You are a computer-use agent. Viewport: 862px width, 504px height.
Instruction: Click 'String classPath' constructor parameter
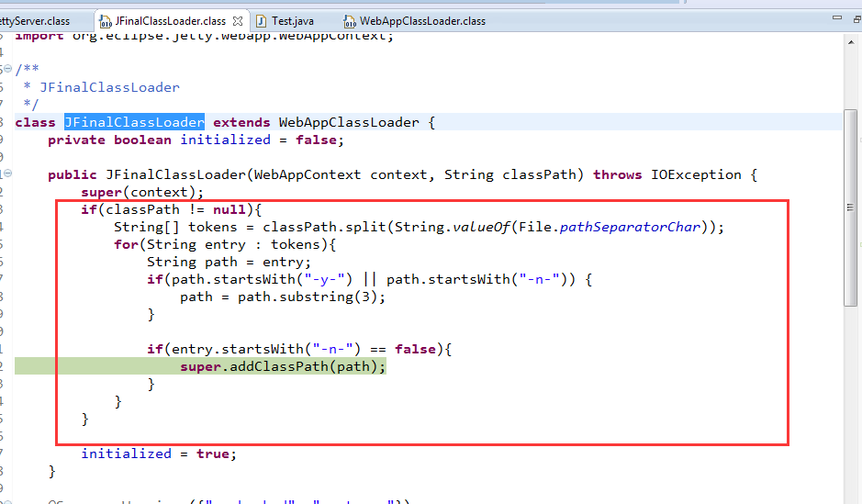click(509, 174)
